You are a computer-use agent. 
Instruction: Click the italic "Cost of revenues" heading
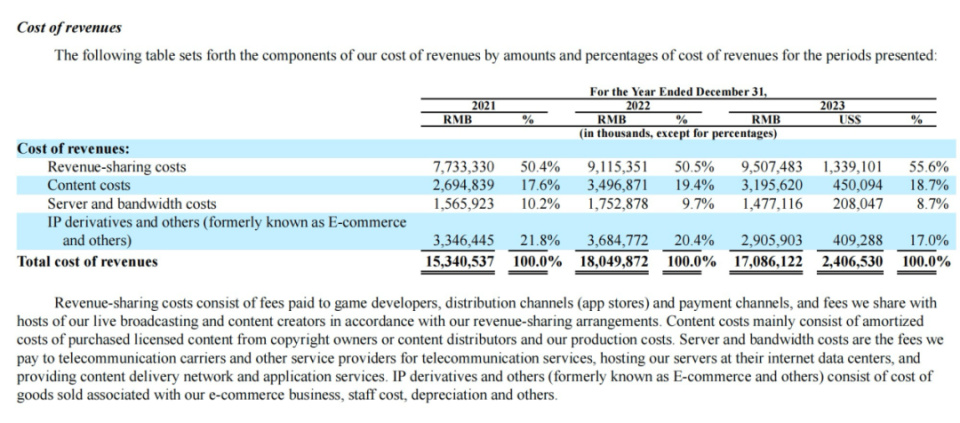69,27
